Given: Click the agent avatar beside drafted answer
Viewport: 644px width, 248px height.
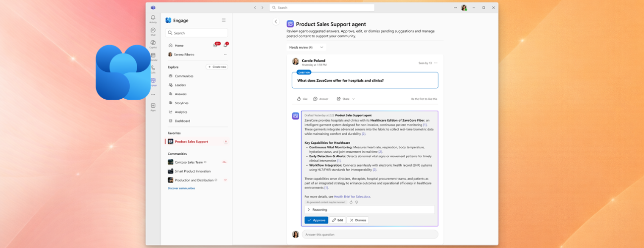Looking at the screenshot, I should [x=296, y=116].
